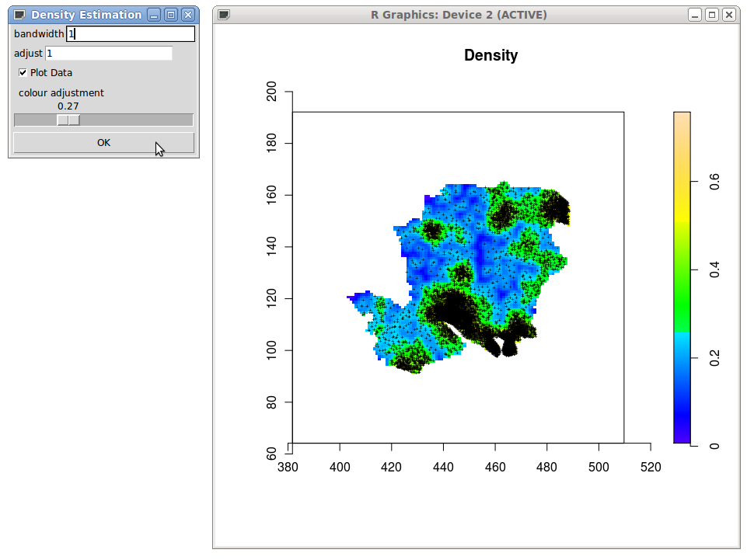The height and width of the screenshot is (560, 754).
Task: Uncheck the Plot Data checkbox
Action: coord(23,72)
